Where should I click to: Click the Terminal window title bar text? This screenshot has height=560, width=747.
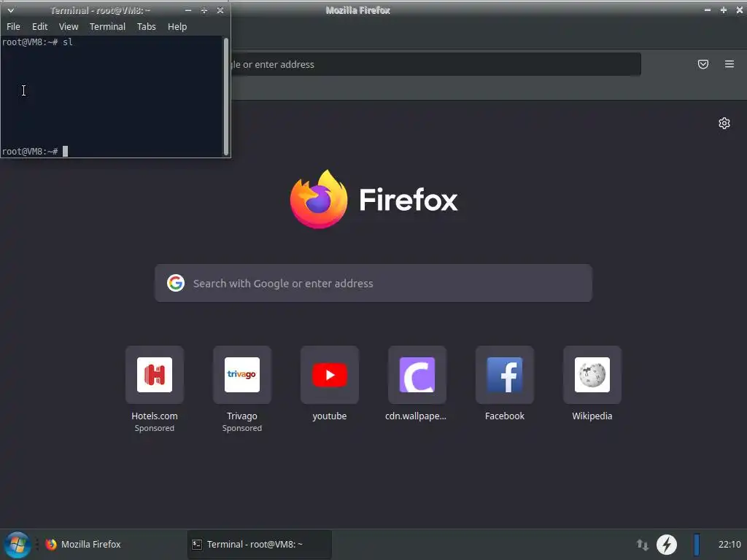click(100, 10)
